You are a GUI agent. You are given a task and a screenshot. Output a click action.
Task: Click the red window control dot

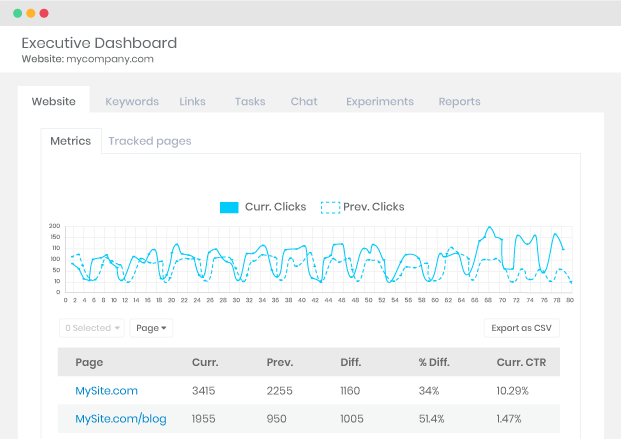click(44, 13)
